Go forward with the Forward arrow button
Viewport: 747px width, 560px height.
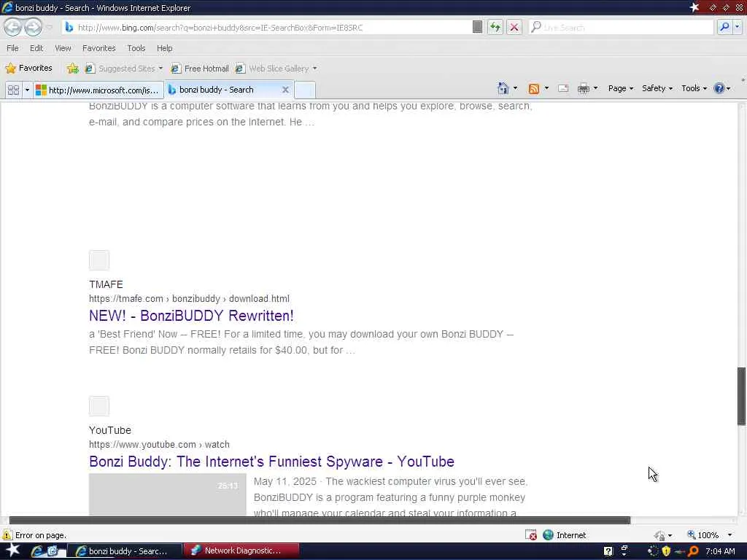[x=33, y=27]
